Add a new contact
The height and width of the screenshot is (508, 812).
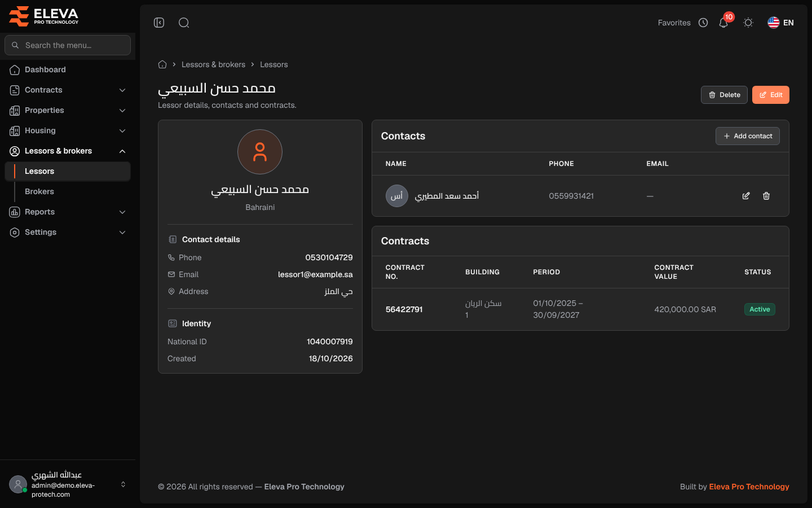(x=748, y=136)
